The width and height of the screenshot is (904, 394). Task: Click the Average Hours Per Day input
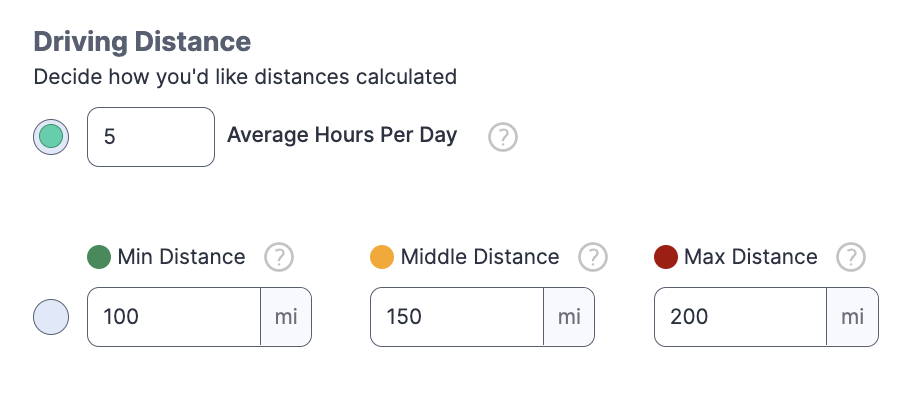click(x=151, y=137)
